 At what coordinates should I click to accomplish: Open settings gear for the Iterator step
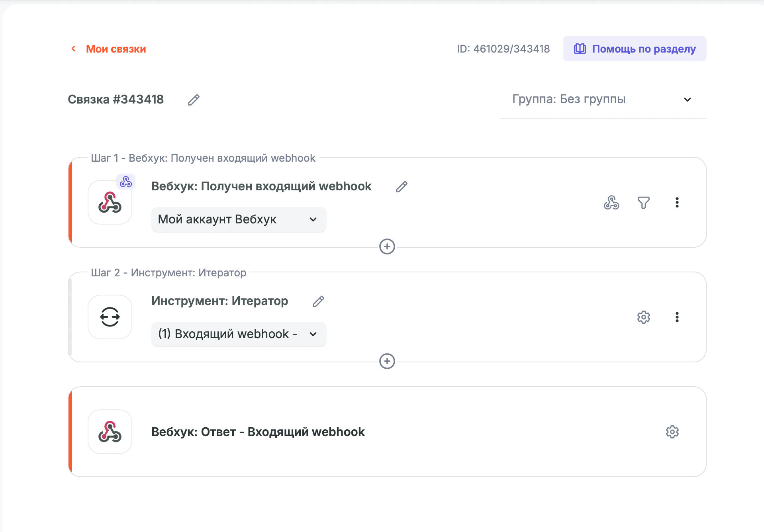(x=643, y=317)
